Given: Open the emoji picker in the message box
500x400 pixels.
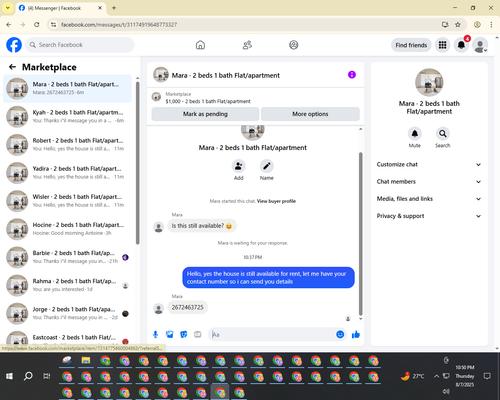Looking at the screenshot, I should 340,334.
